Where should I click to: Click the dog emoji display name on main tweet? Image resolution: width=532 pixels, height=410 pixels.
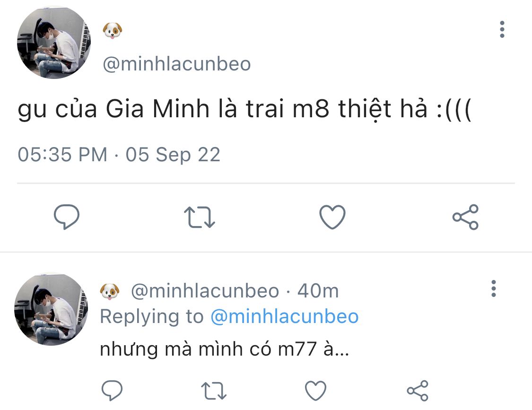coord(113,31)
